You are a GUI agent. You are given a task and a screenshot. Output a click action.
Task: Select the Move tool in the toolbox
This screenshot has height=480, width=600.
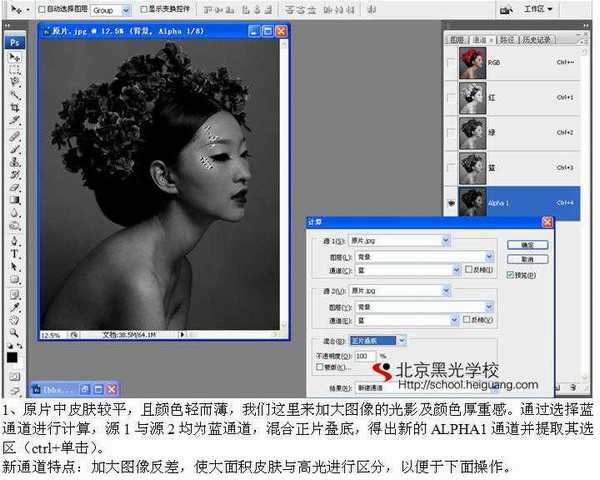point(15,58)
